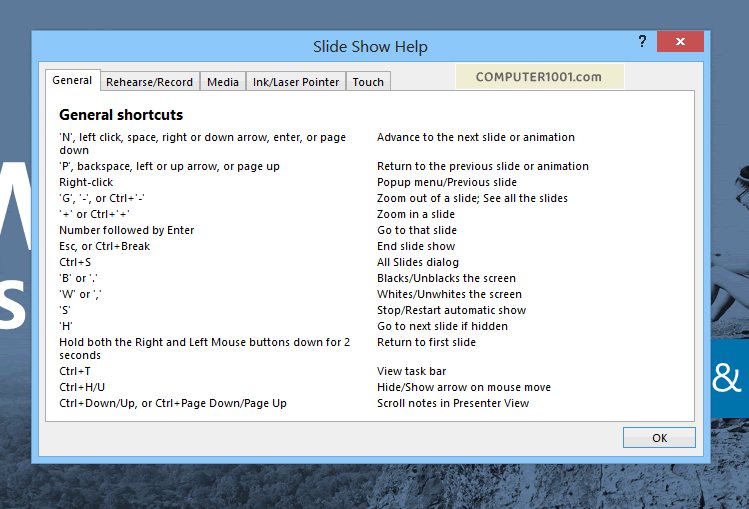
Task: Close the Slide Show Help dialog
Action: [680, 42]
